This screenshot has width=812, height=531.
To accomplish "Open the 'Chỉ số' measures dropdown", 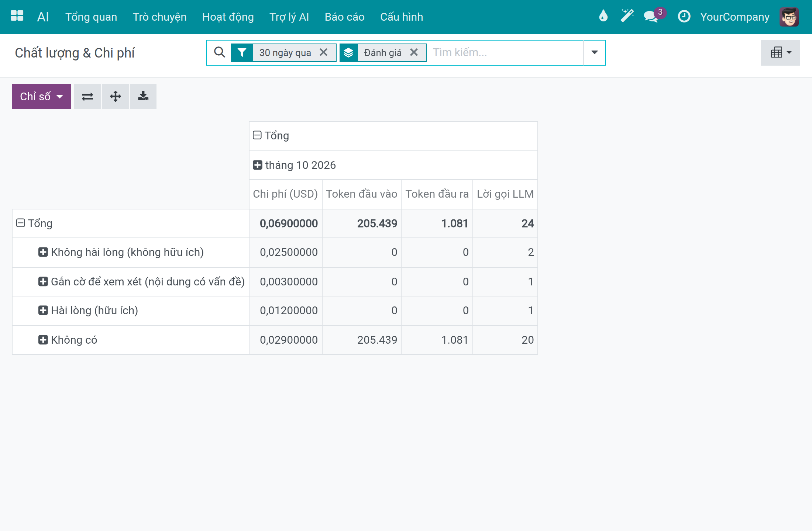I will tap(41, 97).
